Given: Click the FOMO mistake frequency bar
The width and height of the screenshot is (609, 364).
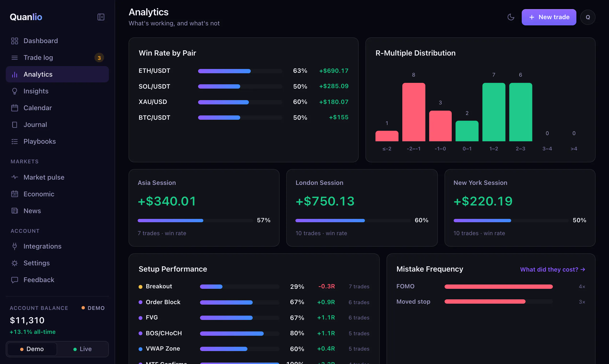Looking at the screenshot, I should 498,286.
